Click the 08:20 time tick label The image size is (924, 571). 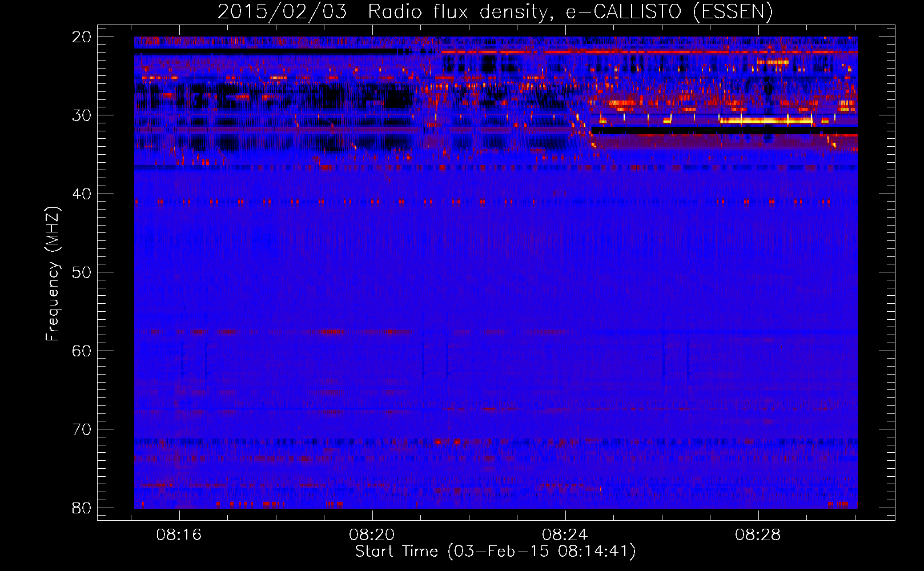[372, 535]
